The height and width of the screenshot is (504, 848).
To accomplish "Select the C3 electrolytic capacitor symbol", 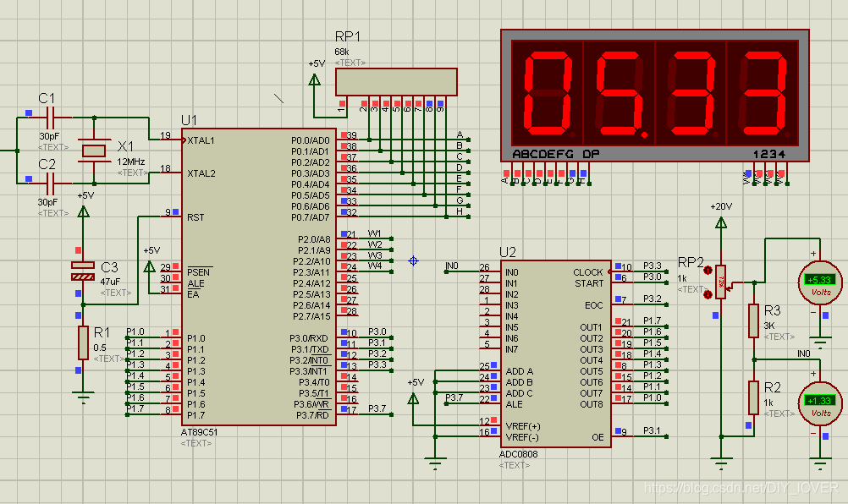I will click(83, 271).
